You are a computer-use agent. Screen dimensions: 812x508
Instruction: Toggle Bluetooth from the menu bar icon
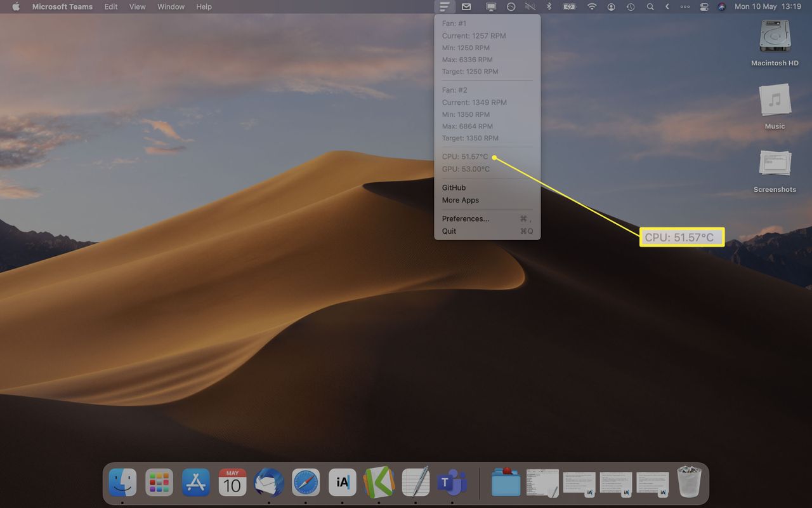coord(549,6)
